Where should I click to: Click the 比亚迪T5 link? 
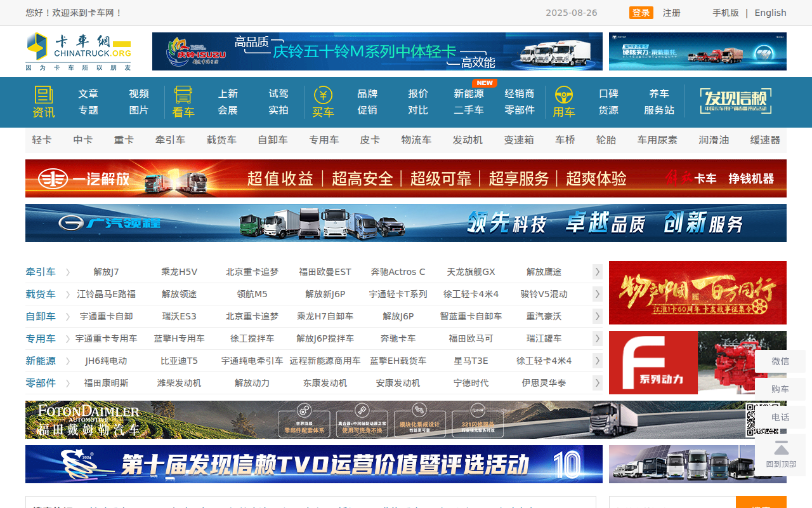click(179, 361)
